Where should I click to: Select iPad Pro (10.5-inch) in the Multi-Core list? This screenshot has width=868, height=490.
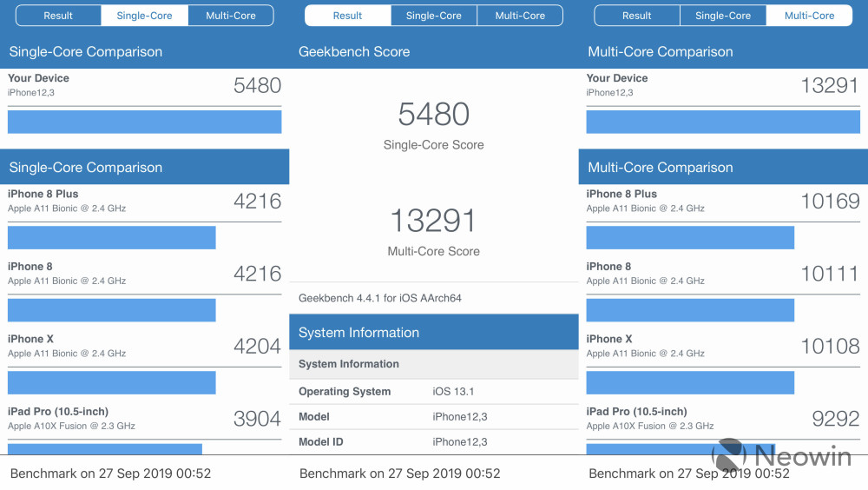(x=723, y=419)
